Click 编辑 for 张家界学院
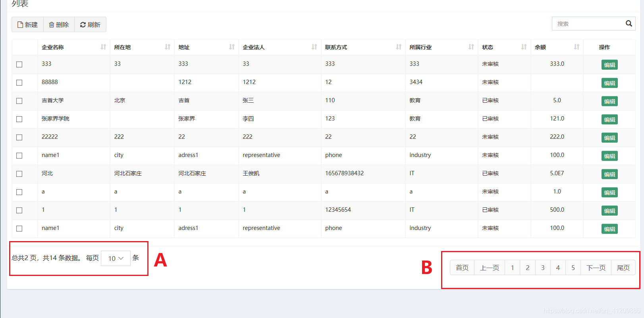Viewport: 644px width, 318px height. tap(609, 119)
